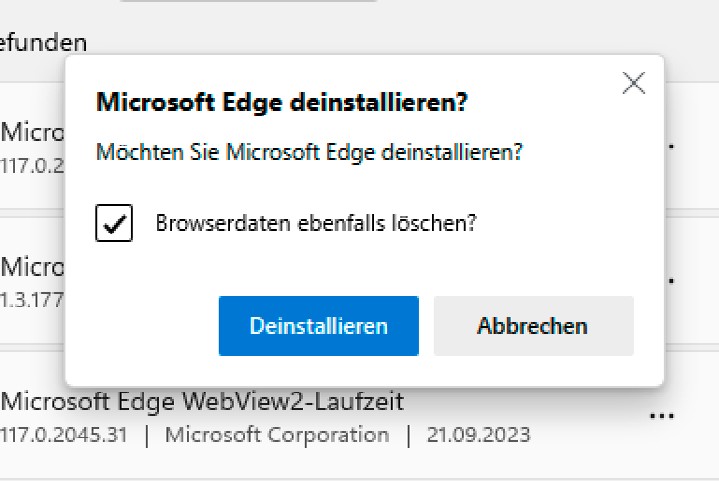Confirm with the Deinstallieren button
Image resolution: width=719 pixels, height=481 pixels.
318,326
